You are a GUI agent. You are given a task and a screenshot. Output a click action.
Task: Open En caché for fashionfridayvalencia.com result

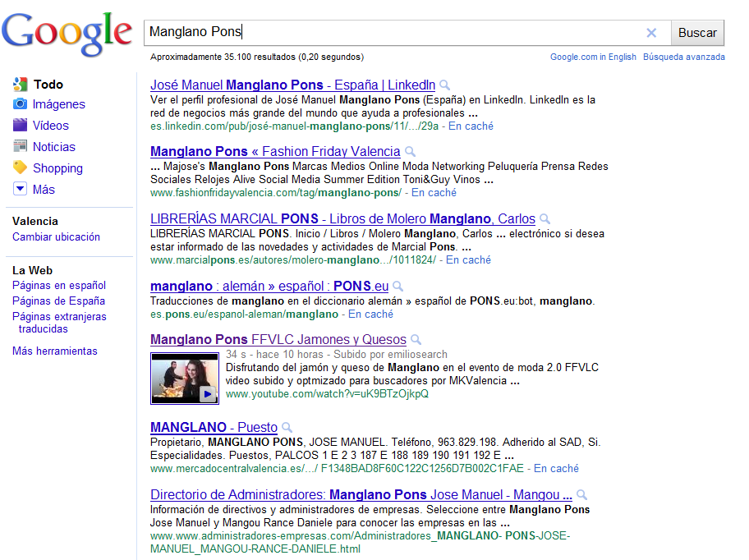(x=434, y=192)
